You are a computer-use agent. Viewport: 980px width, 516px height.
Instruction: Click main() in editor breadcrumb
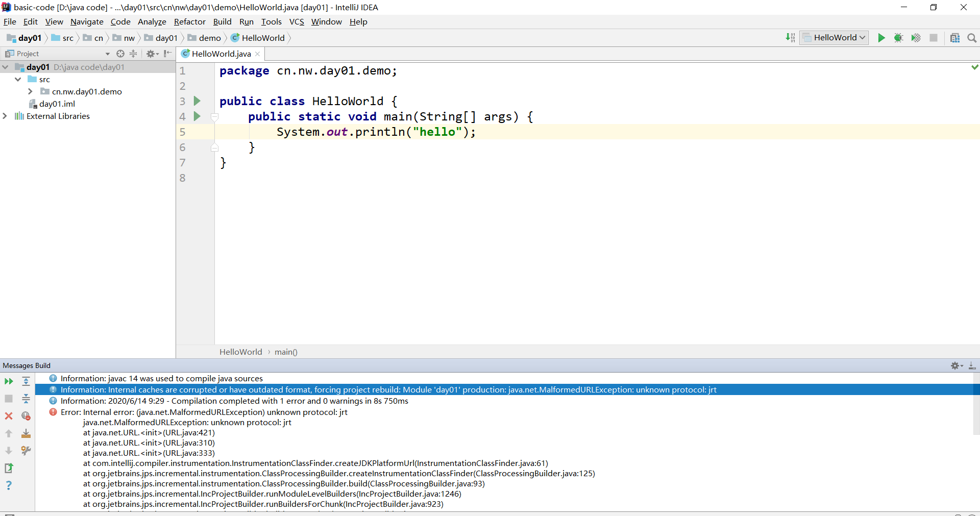[x=286, y=352]
